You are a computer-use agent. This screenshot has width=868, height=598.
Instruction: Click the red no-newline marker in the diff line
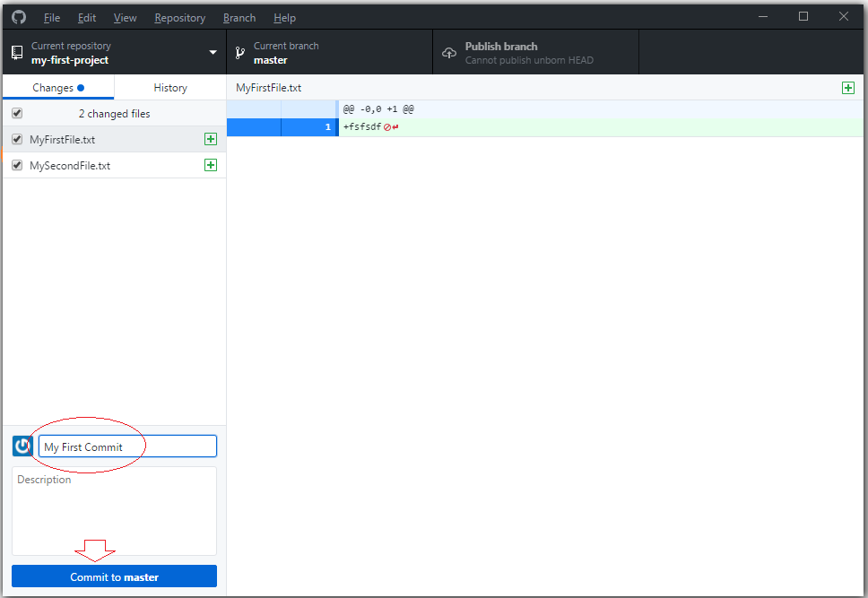(x=391, y=127)
